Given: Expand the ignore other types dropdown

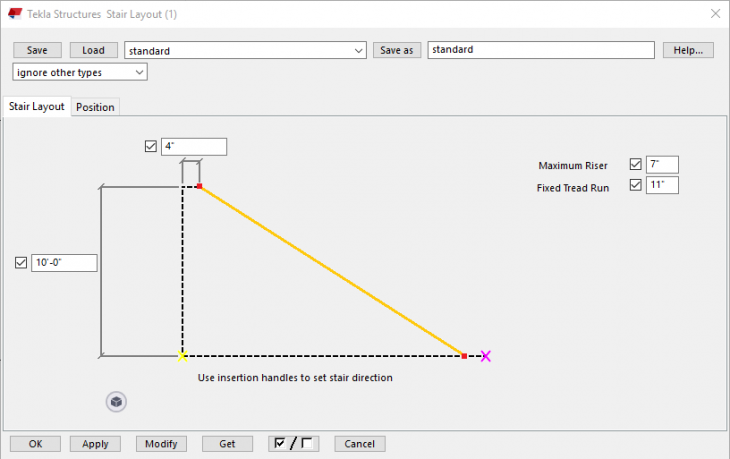Looking at the screenshot, I should tap(139, 72).
